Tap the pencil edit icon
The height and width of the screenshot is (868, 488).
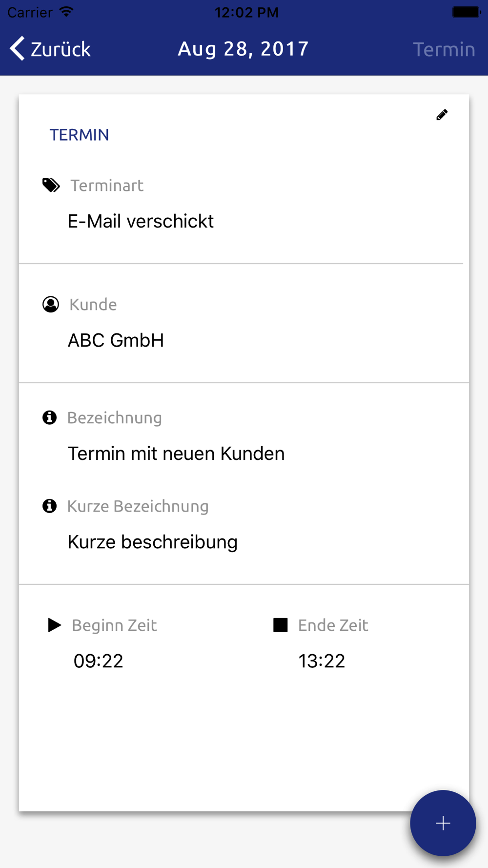(442, 115)
